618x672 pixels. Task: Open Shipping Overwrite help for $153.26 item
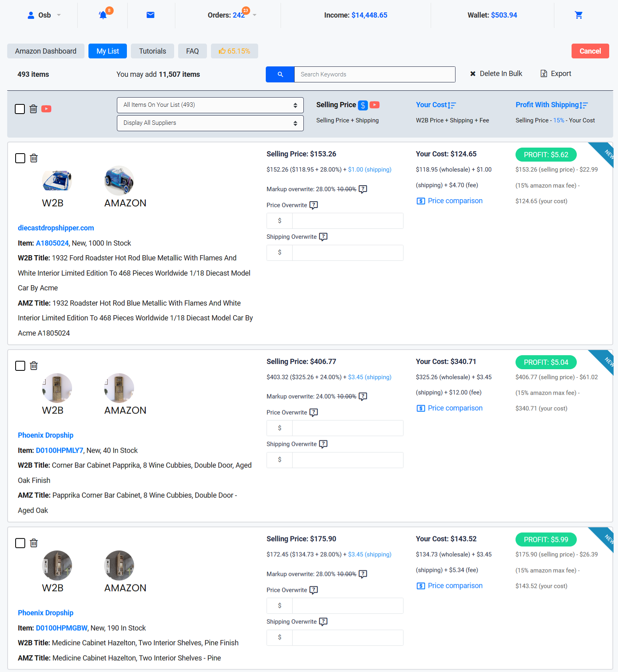point(323,237)
